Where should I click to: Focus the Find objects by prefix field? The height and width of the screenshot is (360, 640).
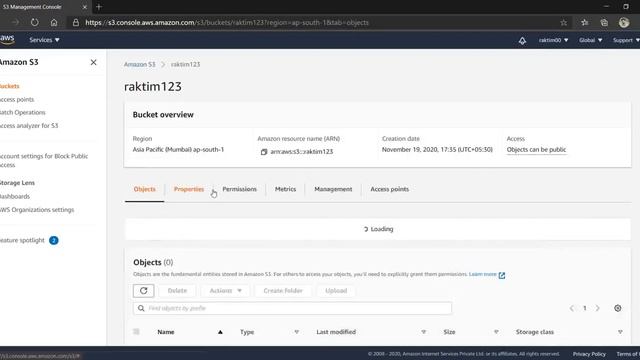click(292, 308)
